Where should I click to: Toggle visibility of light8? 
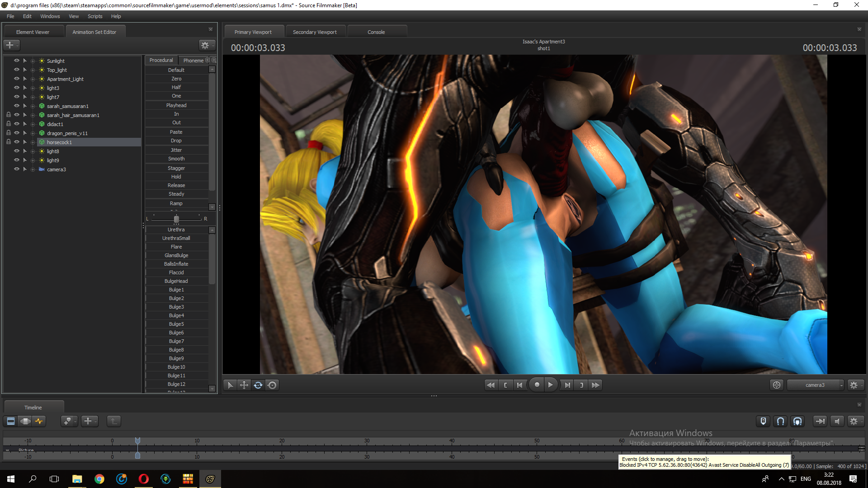[17, 151]
